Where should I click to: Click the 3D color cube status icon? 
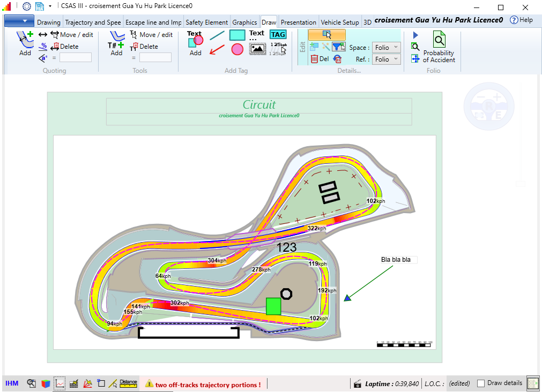46,384
